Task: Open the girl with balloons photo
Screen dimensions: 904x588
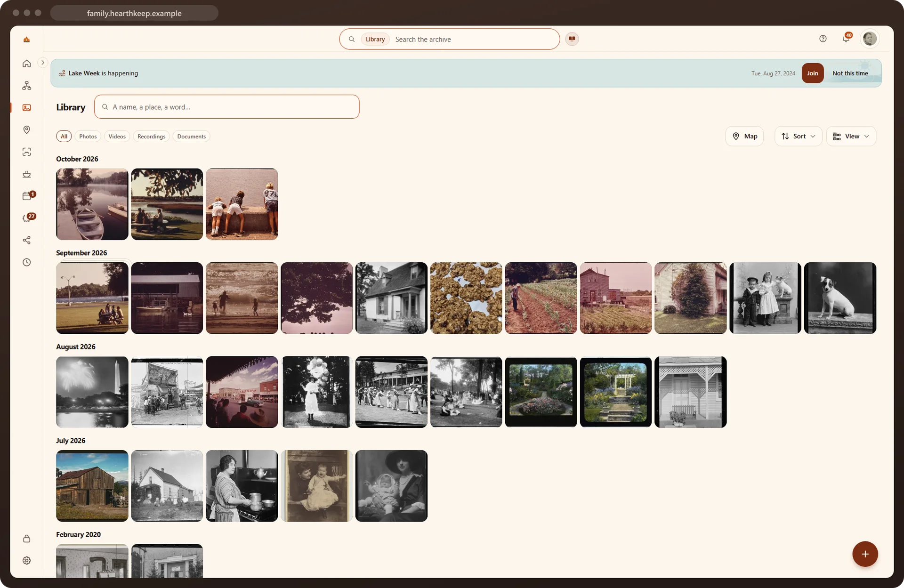Action: tap(316, 392)
